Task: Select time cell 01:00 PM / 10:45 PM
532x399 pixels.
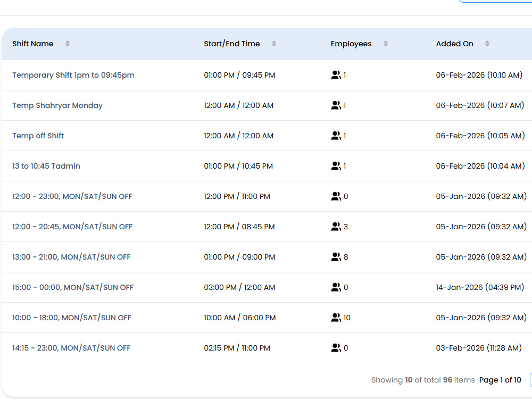Action: (x=238, y=166)
